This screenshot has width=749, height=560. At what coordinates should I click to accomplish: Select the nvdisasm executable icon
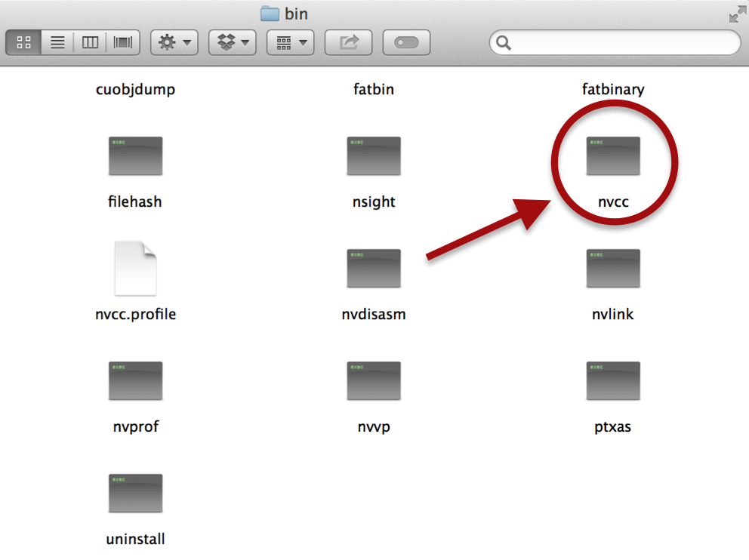point(374,269)
